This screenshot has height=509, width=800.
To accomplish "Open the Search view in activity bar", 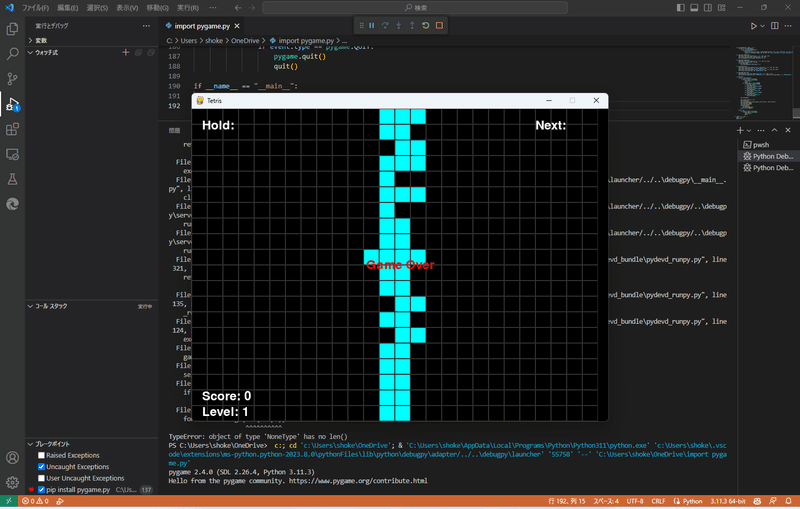I will pyautogui.click(x=12, y=54).
